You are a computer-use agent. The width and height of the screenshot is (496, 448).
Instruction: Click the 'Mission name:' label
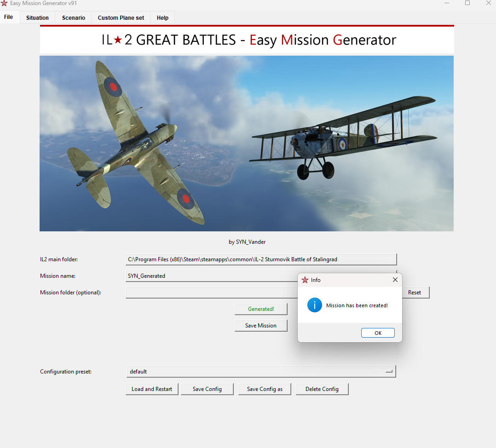[58, 276]
